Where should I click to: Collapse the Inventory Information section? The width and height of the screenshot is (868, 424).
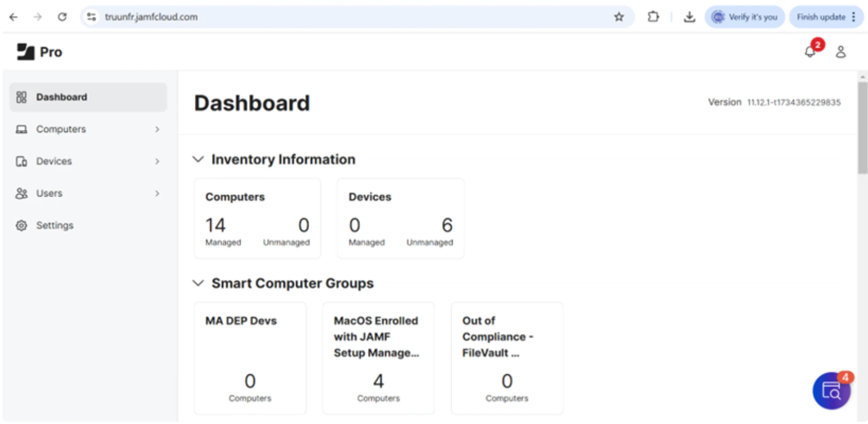tap(198, 159)
